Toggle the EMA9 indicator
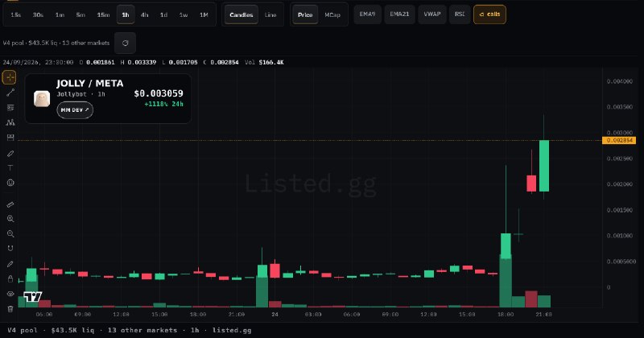Screen dimensions: 644x338 point(367,14)
